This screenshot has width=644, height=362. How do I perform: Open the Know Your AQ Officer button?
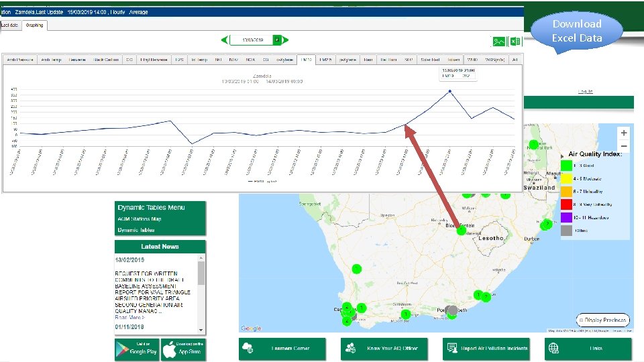click(x=384, y=349)
